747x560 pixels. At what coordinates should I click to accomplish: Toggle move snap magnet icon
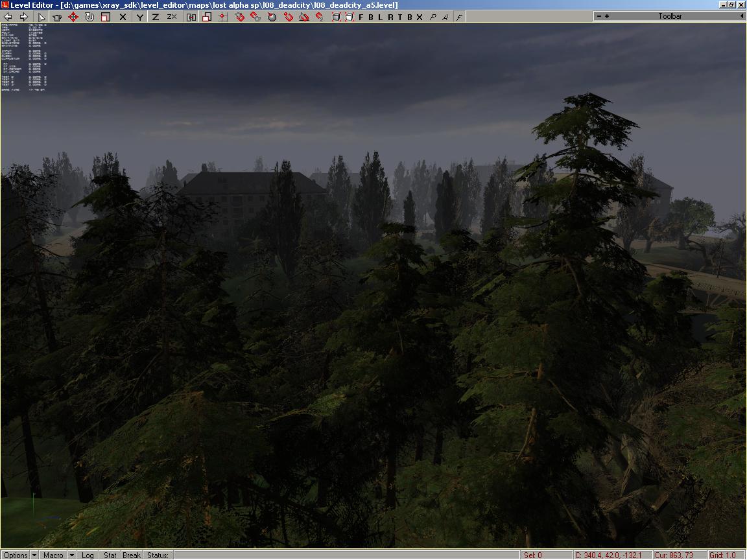(320, 17)
